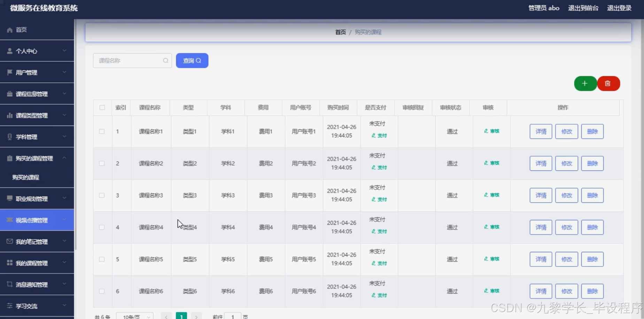Check the checkbox for row 课程名称4
644x319 pixels.
pos(102,228)
